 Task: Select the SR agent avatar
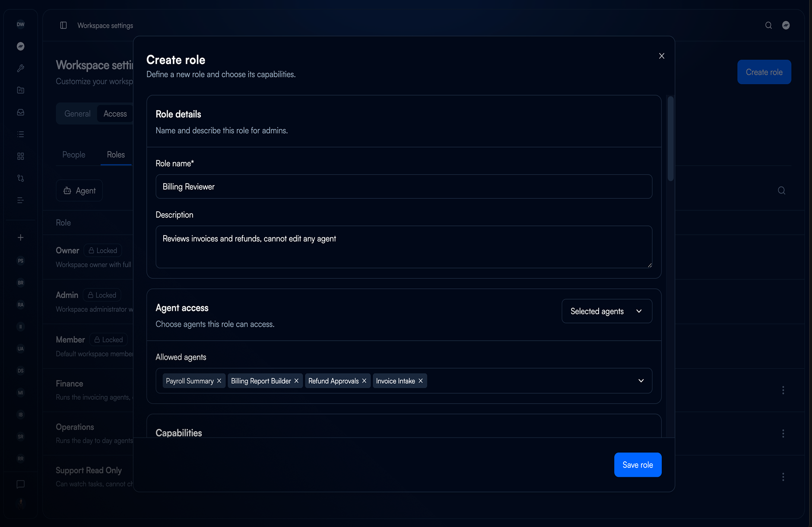[x=21, y=437]
